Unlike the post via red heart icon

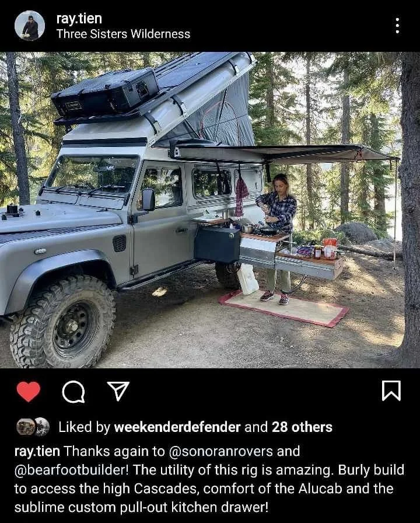point(29,391)
